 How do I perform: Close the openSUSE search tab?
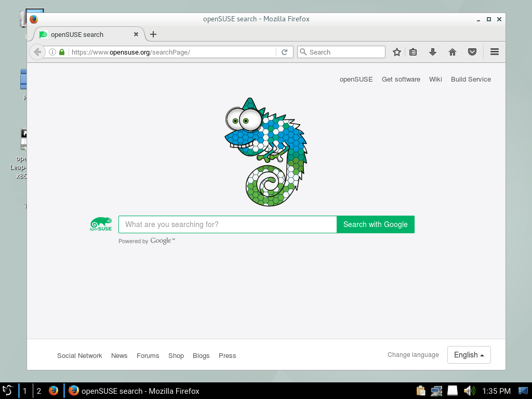pos(136,34)
